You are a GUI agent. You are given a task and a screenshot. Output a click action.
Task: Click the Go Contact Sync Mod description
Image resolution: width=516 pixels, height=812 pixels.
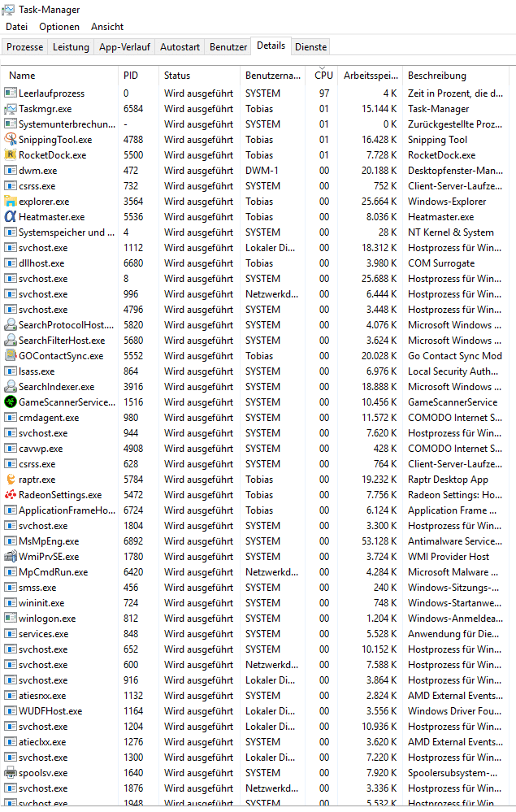(x=455, y=356)
